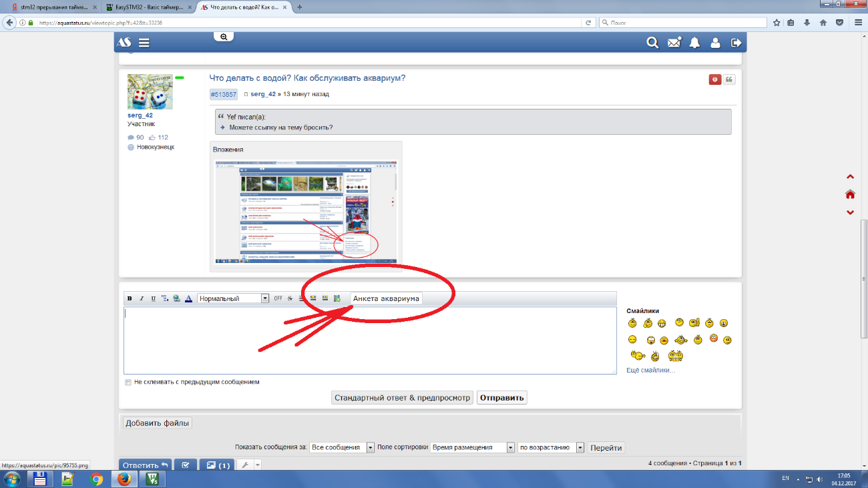Open the wrench topic tools dropdown

249,465
